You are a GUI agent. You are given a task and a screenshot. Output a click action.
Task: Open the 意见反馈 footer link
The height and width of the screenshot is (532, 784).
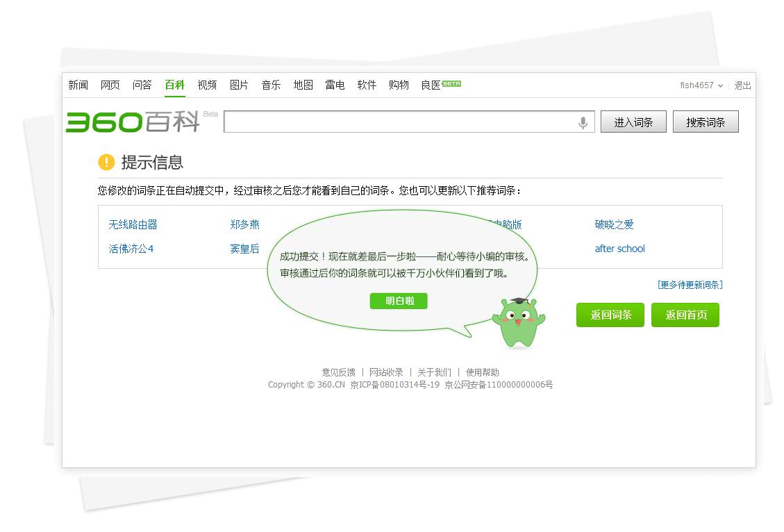(338, 372)
